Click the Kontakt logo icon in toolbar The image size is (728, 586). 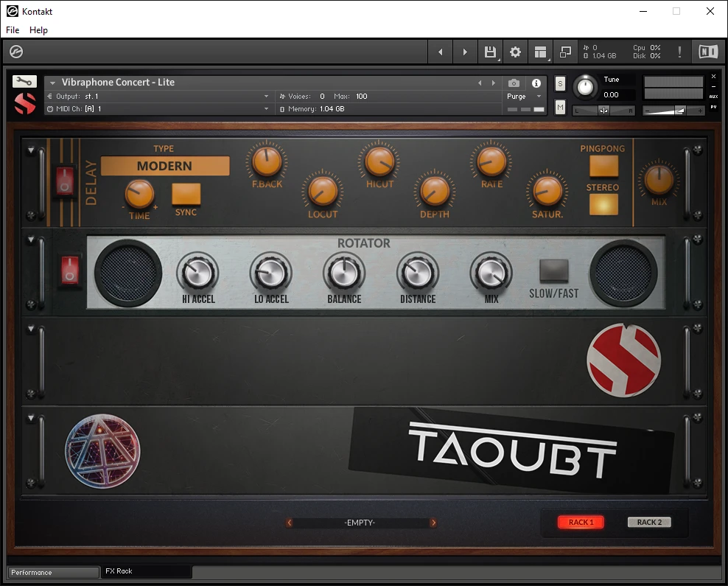tap(16, 52)
